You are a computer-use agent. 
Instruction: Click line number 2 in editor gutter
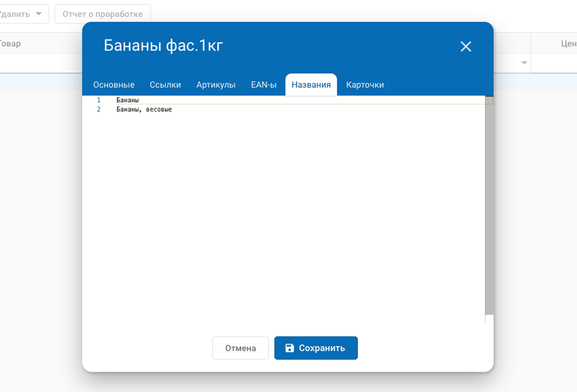click(99, 109)
